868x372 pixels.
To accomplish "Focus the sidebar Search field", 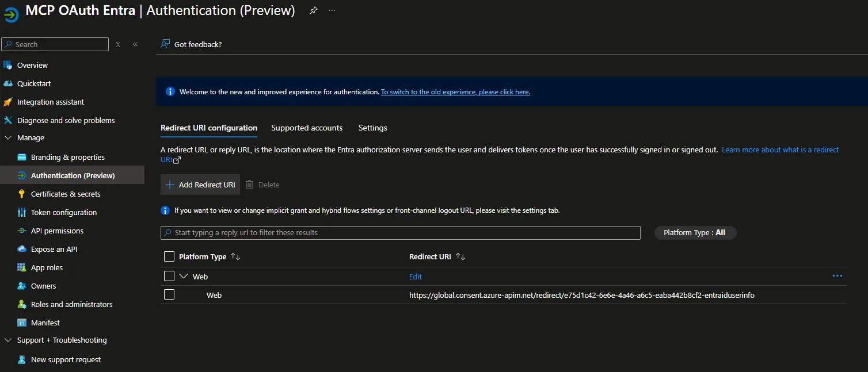I will click(x=55, y=44).
